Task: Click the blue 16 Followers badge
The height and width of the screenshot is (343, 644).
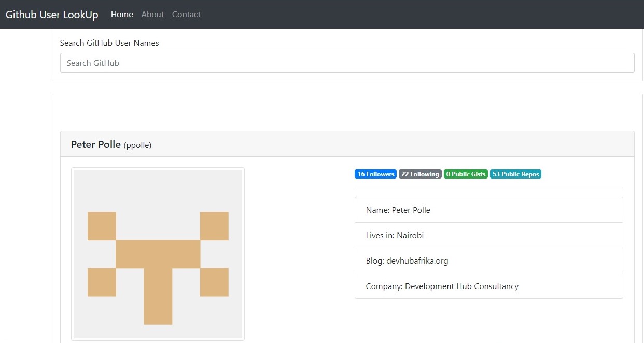Action: tap(375, 174)
